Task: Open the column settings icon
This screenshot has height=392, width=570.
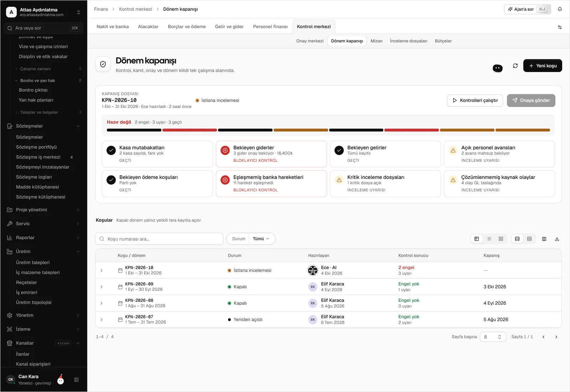Action: pos(544,239)
